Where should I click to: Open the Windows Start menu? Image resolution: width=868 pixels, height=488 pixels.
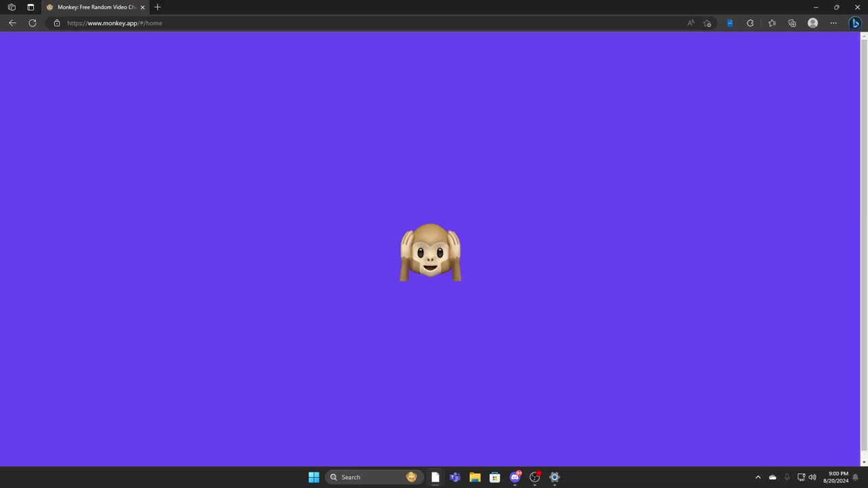(x=314, y=477)
